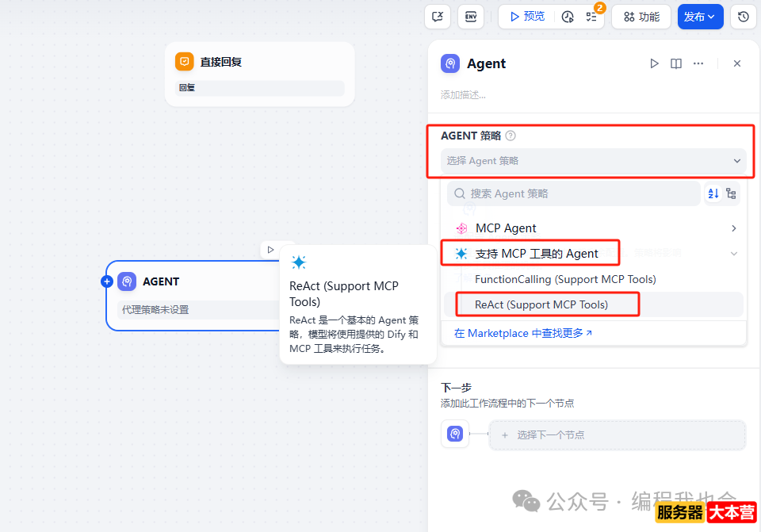Click the AGENT node icon on canvas
Screen dimensions: 761x532
[x=127, y=281]
